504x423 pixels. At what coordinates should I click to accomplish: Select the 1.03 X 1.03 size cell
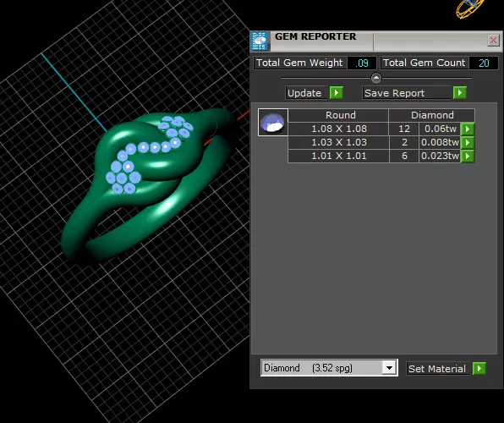click(x=339, y=142)
